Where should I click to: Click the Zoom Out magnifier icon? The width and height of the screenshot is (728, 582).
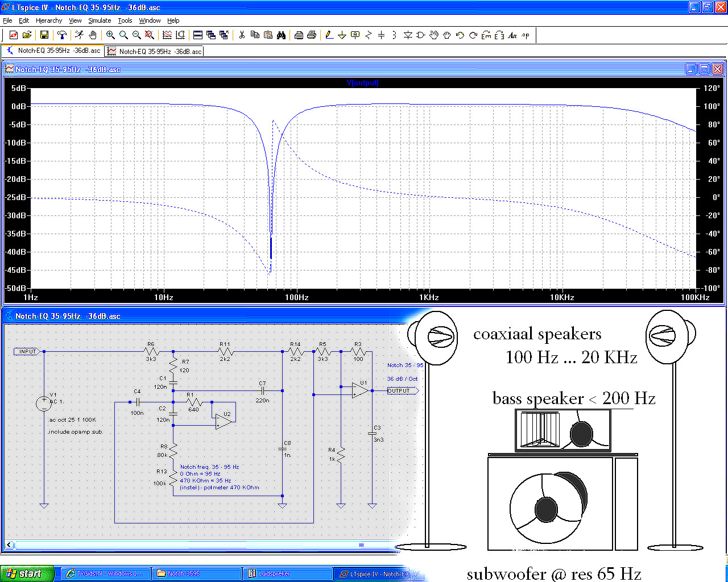point(136,35)
